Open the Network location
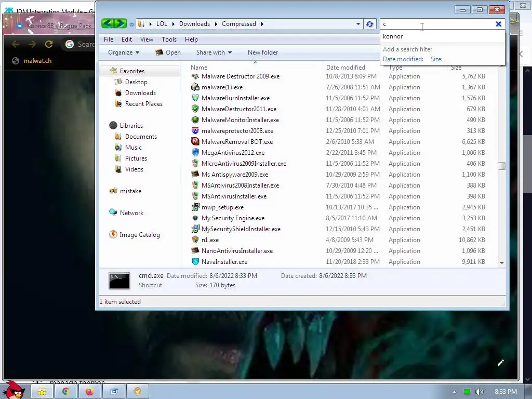 click(x=127, y=212)
